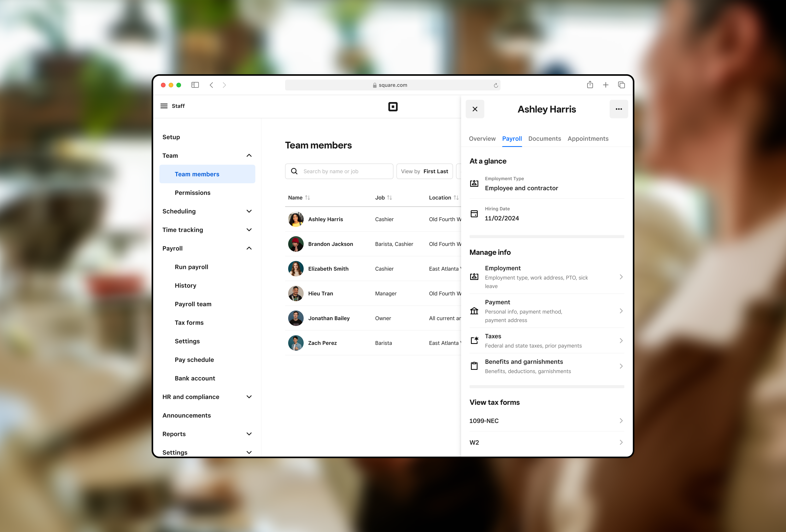The width and height of the screenshot is (786, 532).
Task: Open Run payroll
Action: pyautogui.click(x=191, y=267)
